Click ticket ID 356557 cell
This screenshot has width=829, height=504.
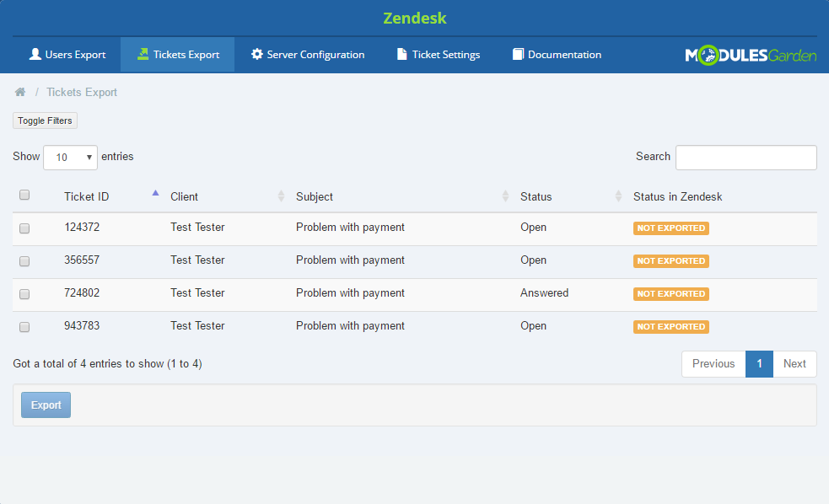click(x=82, y=260)
